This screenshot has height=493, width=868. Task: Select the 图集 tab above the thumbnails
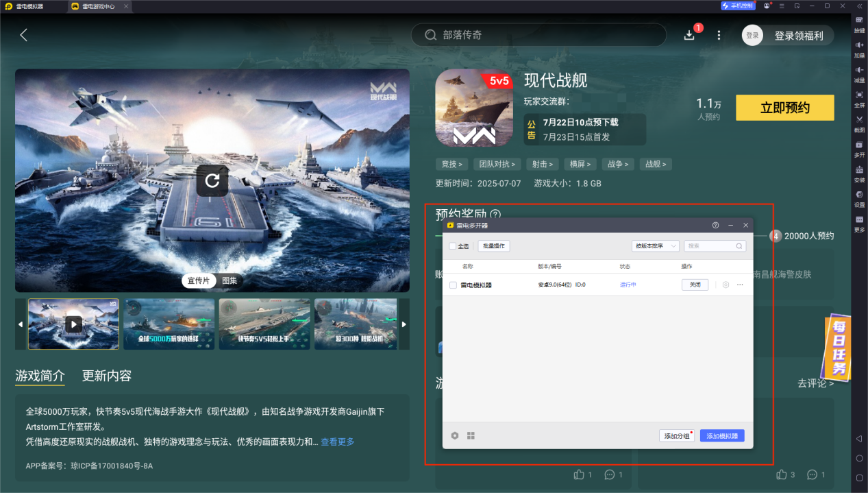point(230,280)
